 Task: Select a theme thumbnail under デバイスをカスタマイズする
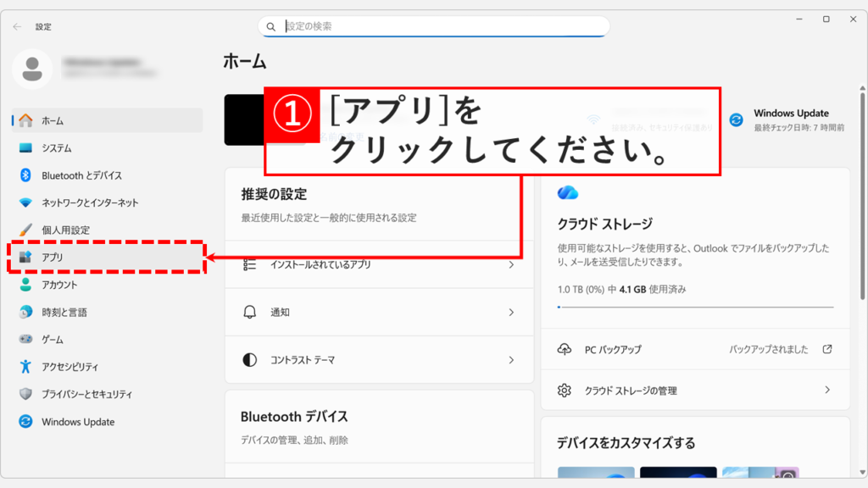[x=596, y=473]
